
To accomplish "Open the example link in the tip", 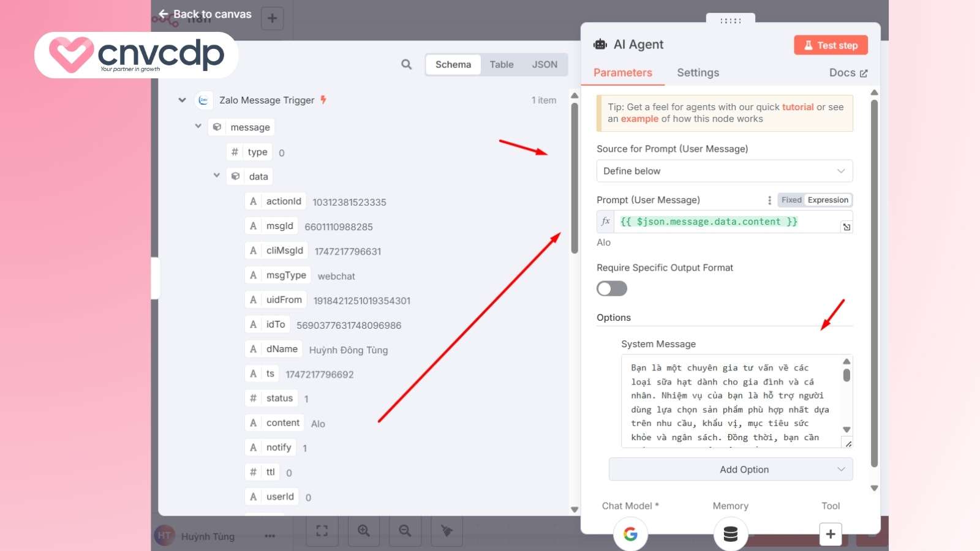I will [639, 119].
